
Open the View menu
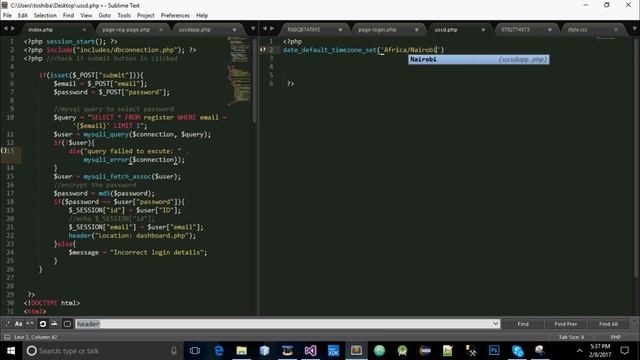pyautogui.click(x=86, y=16)
